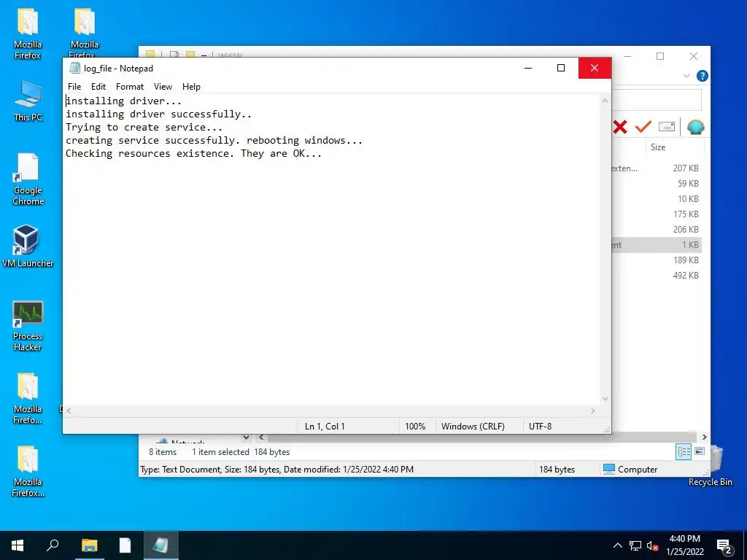
Task: Select the highlighted 1 KB file row
Action: pos(657,245)
